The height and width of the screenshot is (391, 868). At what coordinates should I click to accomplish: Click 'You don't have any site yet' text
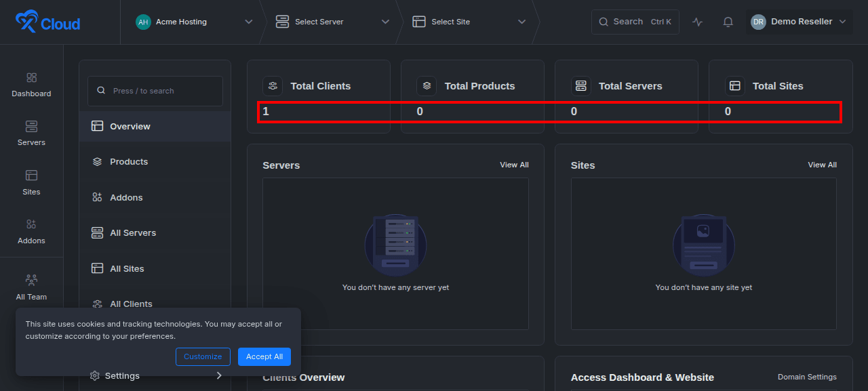[x=704, y=287]
